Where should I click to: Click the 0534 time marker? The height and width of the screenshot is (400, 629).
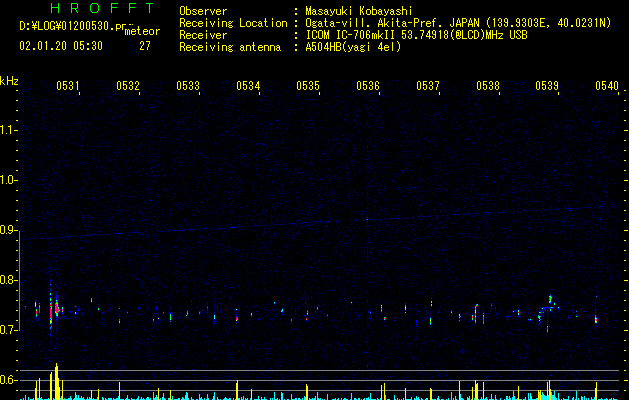click(248, 85)
